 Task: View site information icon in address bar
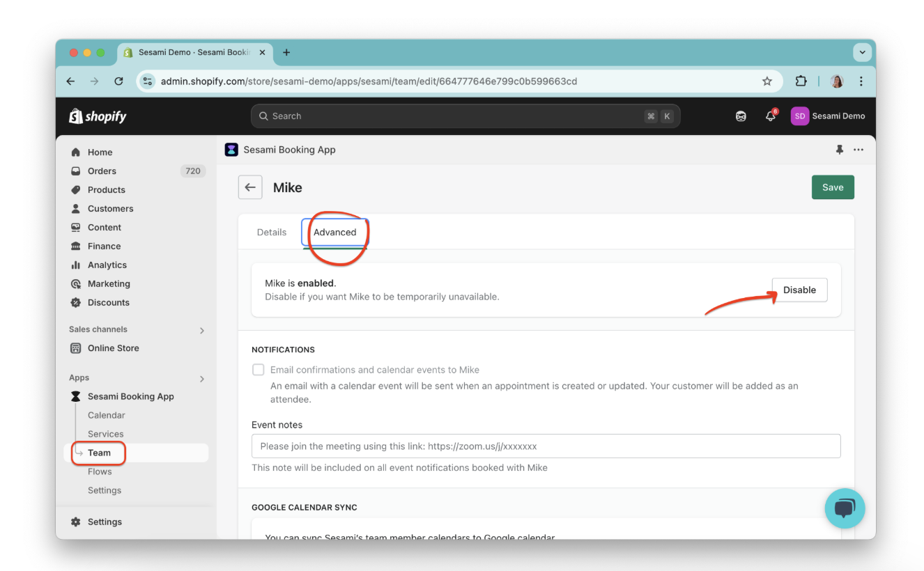tap(147, 81)
